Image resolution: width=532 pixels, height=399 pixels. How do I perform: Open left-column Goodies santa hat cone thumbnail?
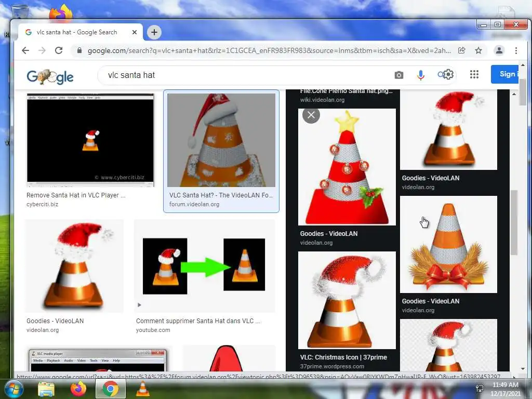click(x=74, y=265)
